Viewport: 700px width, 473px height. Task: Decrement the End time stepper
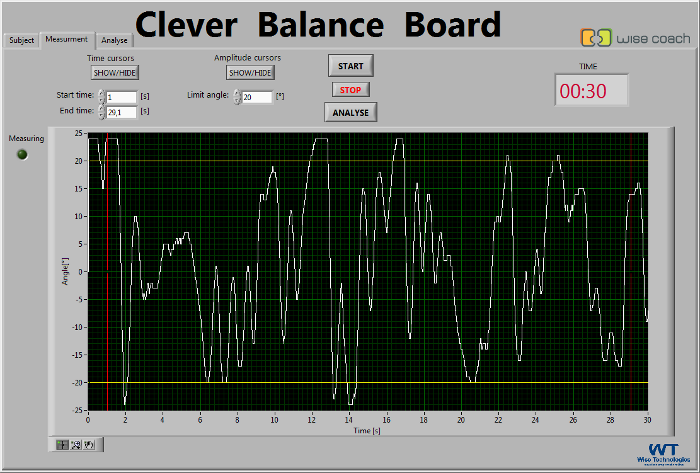[101, 116]
